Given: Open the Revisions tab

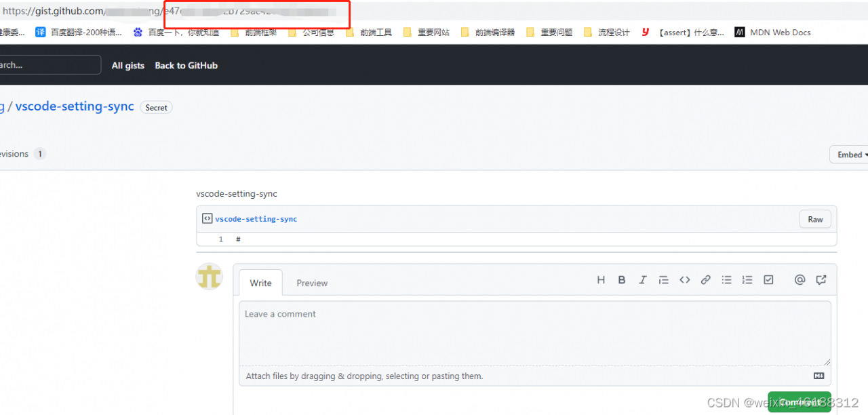Looking at the screenshot, I should coord(22,154).
